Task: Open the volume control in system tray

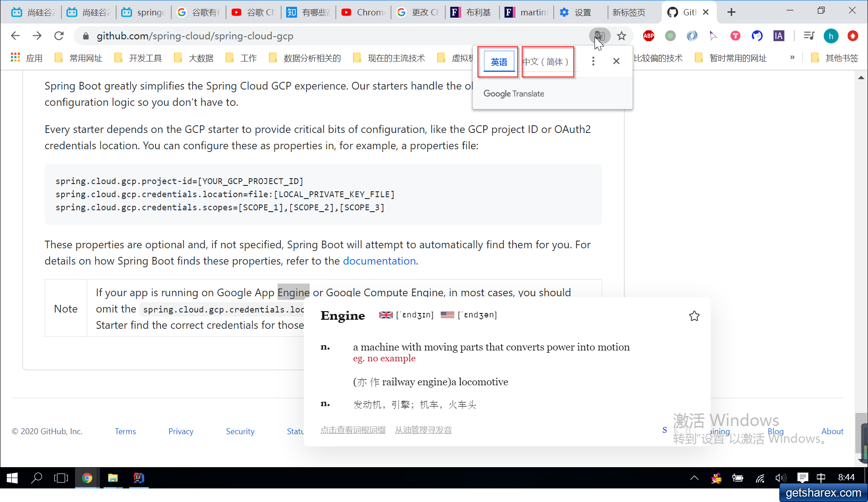Action: coord(781,478)
